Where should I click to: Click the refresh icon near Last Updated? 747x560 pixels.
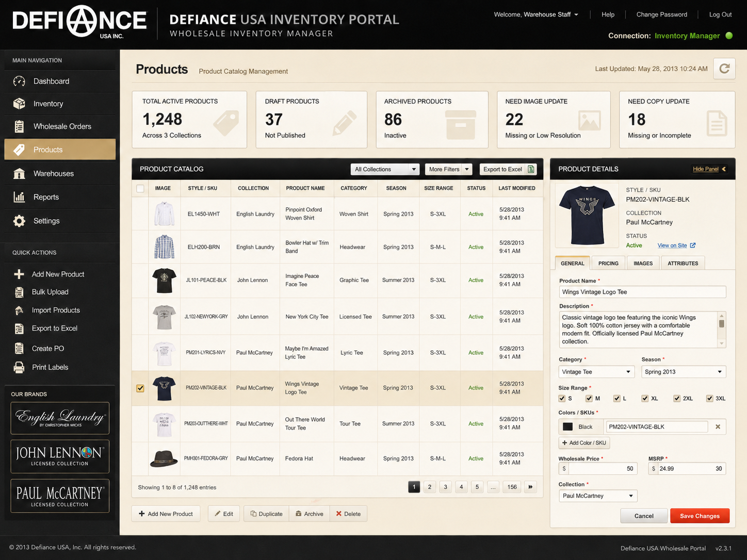pos(724,69)
